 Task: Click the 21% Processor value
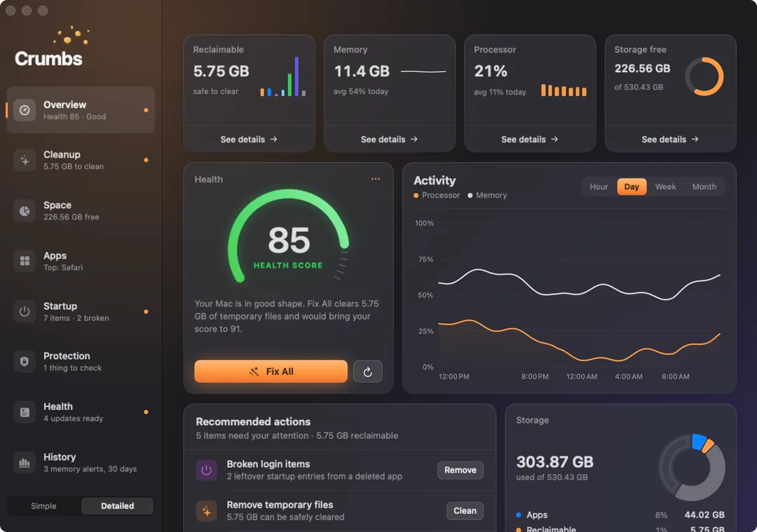point(491,71)
